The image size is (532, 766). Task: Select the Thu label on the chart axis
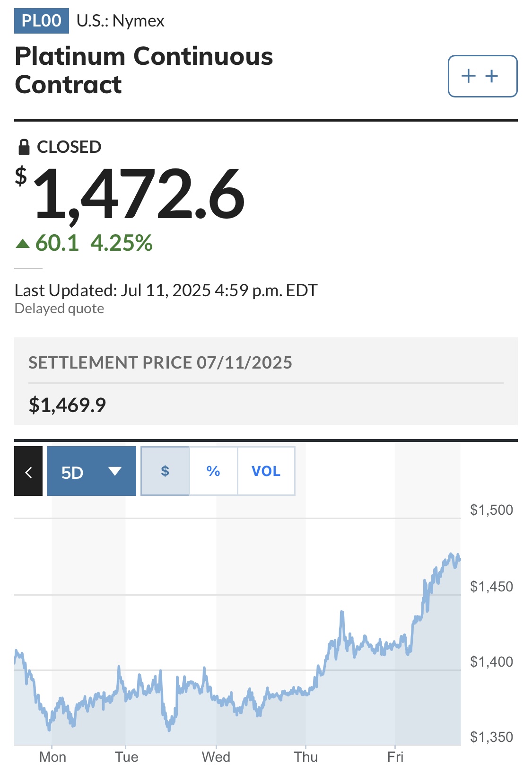point(305,757)
